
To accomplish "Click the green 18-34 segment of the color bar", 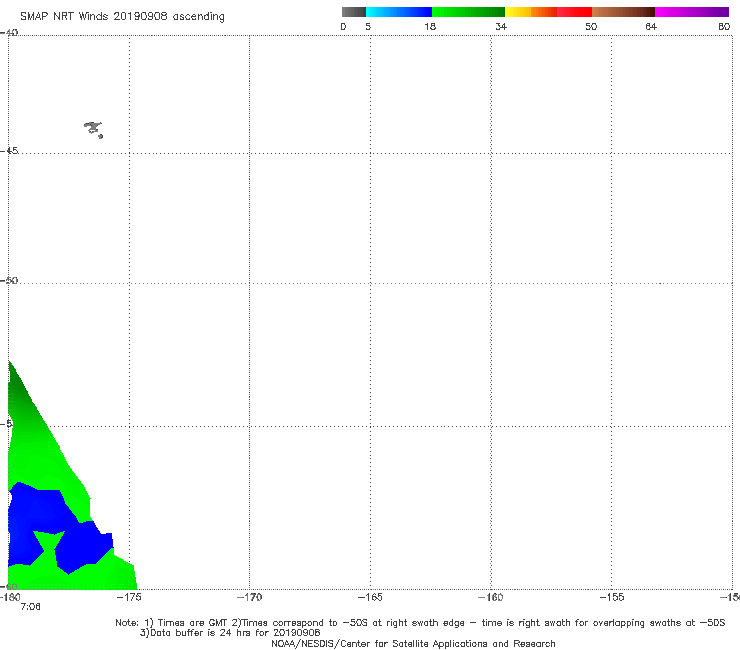I will (468, 12).
